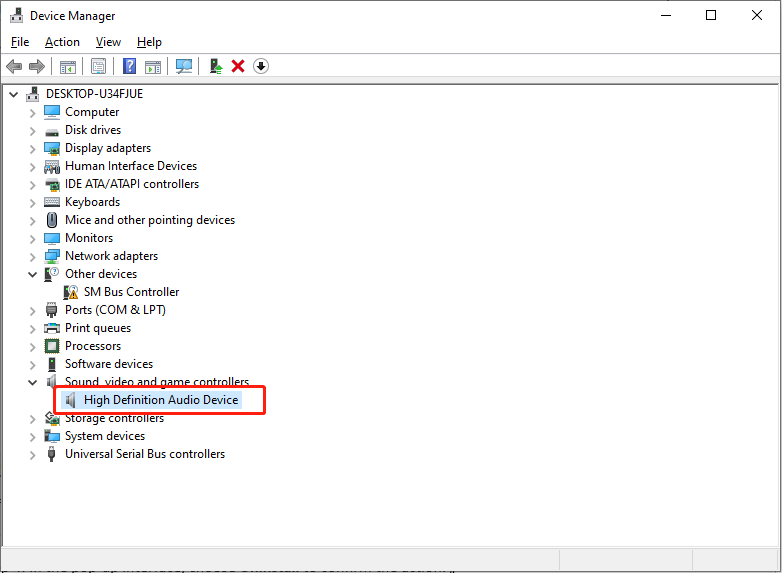This screenshot has height=573, width=782.
Task: Select Other devices label
Action: [101, 274]
